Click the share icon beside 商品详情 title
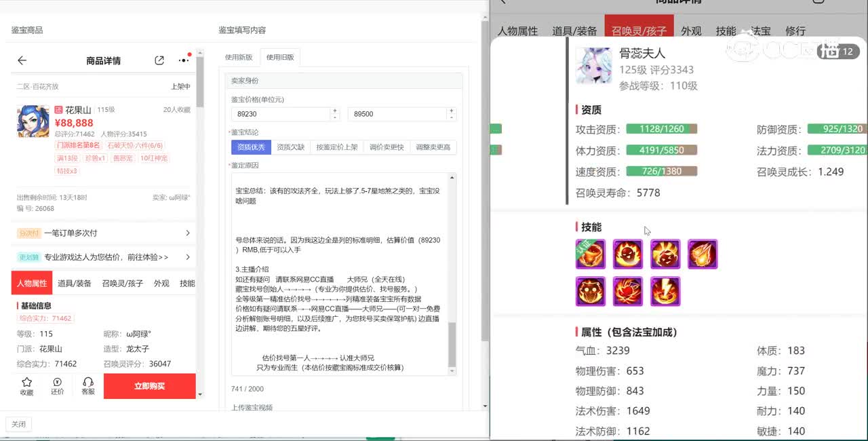The height and width of the screenshot is (441, 868). 159,60
